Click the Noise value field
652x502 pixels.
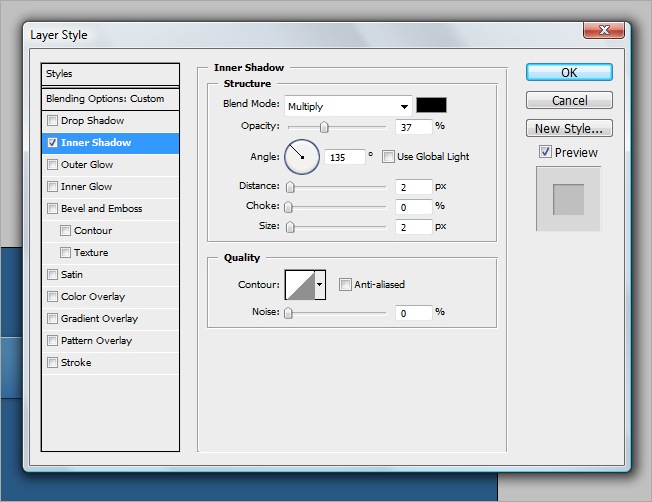pyautogui.click(x=414, y=313)
